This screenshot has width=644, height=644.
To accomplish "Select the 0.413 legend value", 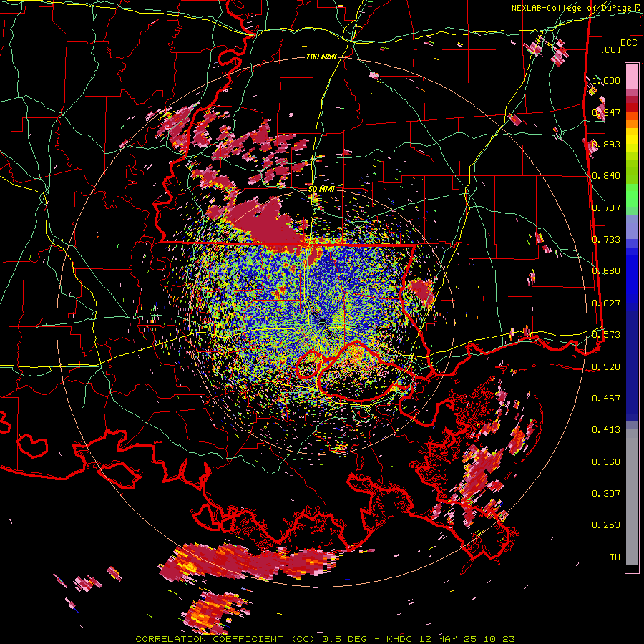I will [x=606, y=429].
